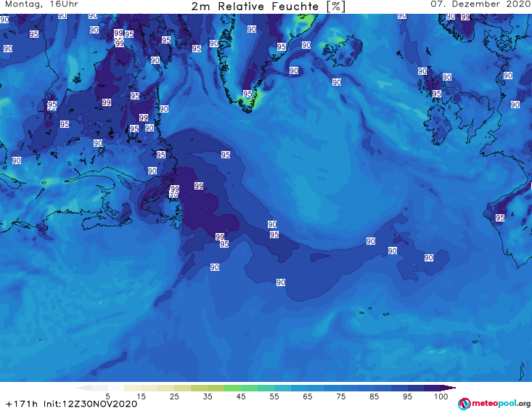Click the legend tick value 15
The height and width of the screenshot is (411, 532).
pyautogui.click(x=141, y=396)
